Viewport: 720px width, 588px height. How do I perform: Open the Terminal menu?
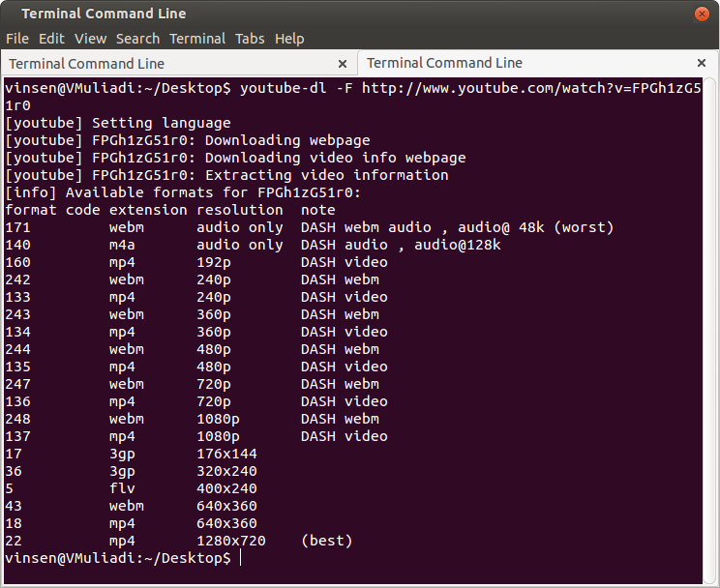coord(197,39)
